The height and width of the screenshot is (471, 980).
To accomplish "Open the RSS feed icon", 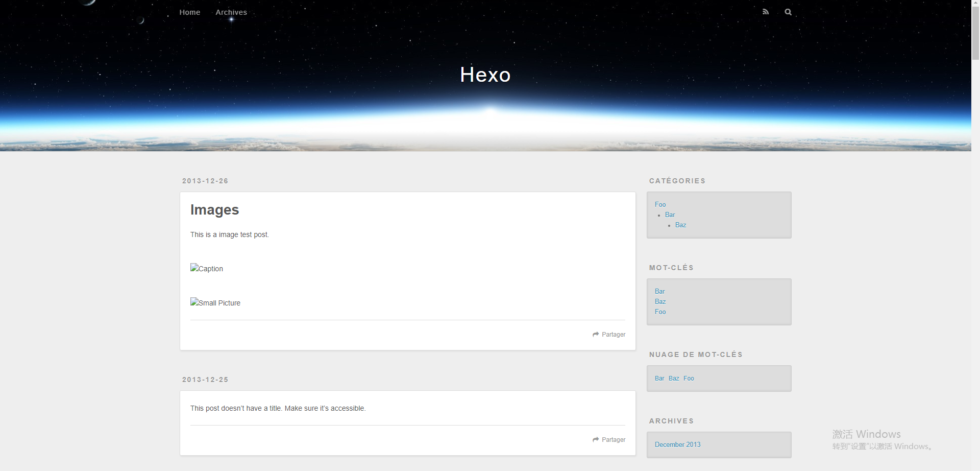I will click(x=765, y=11).
